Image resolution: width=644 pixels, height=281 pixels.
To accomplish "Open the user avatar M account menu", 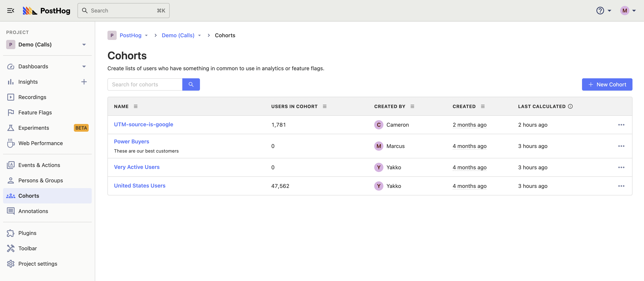I will 624,11.
